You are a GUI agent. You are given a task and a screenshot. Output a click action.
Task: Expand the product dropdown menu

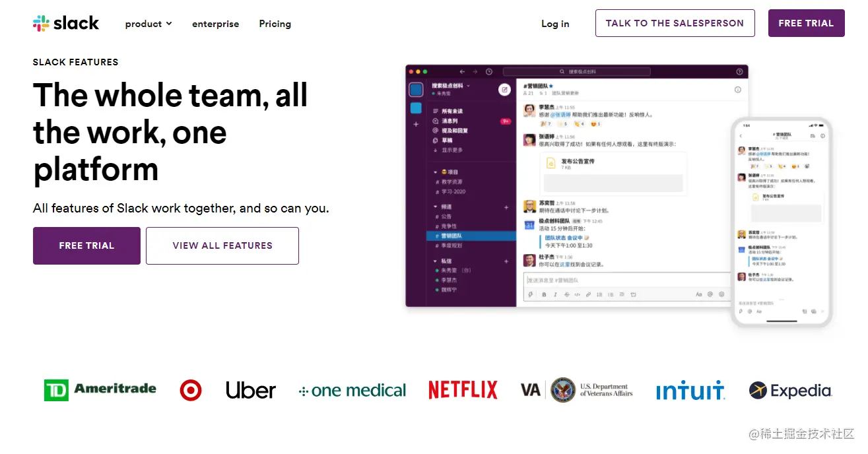[x=149, y=24]
